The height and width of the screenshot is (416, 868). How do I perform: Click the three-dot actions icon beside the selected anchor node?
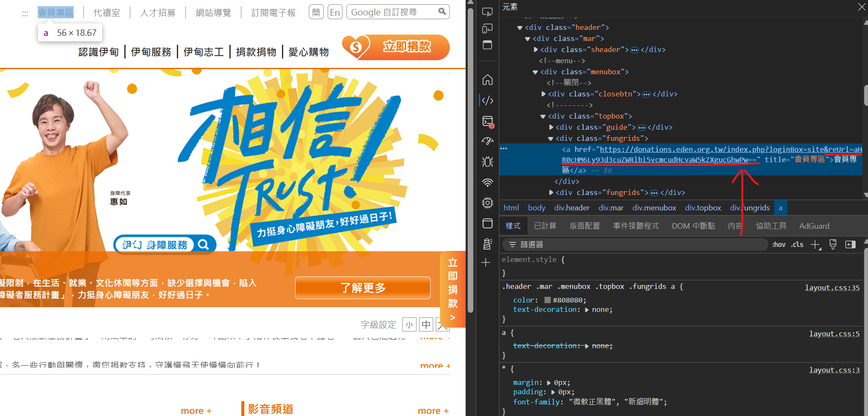[504, 148]
